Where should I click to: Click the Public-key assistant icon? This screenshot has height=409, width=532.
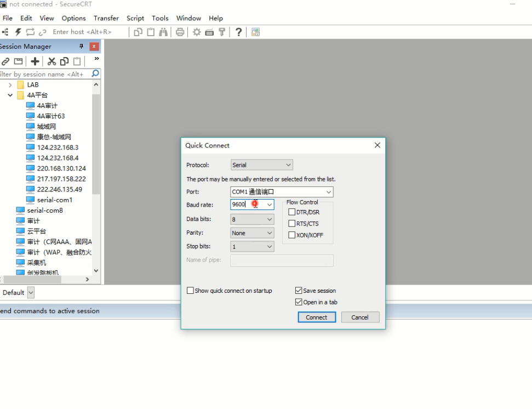click(x=222, y=32)
